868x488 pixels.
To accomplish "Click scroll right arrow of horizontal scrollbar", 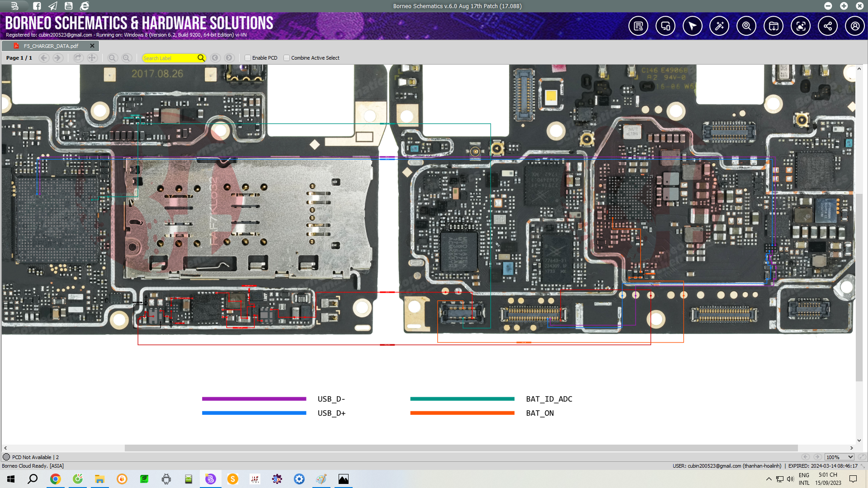I will (851, 448).
